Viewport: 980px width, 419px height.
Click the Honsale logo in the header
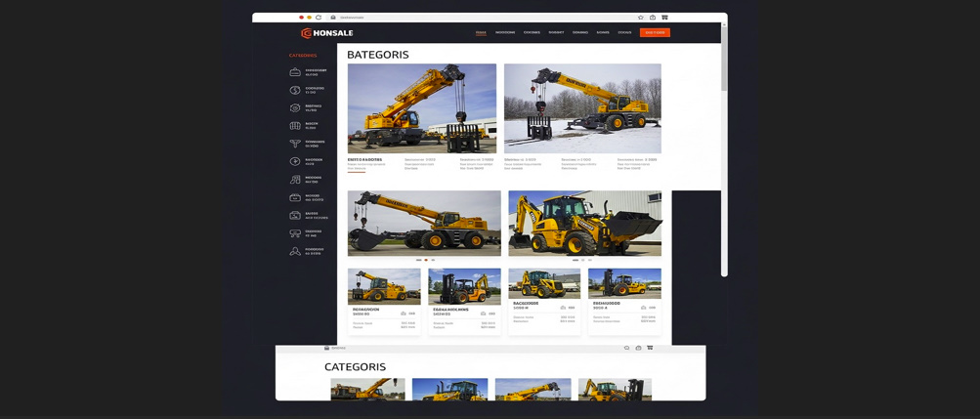[x=326, y=33]
